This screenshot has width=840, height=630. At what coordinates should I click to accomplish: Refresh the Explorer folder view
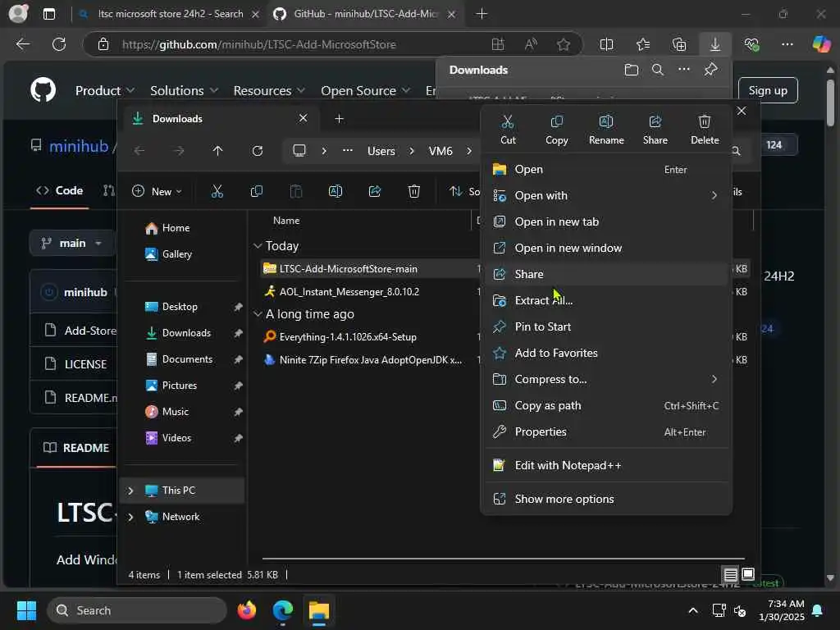[258, 151]
